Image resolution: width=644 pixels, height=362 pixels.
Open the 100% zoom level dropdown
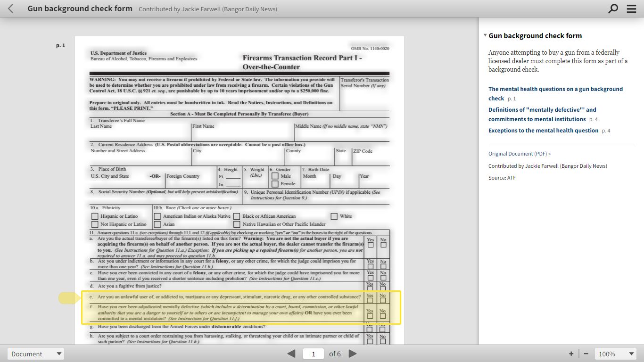tap(616, 354)
